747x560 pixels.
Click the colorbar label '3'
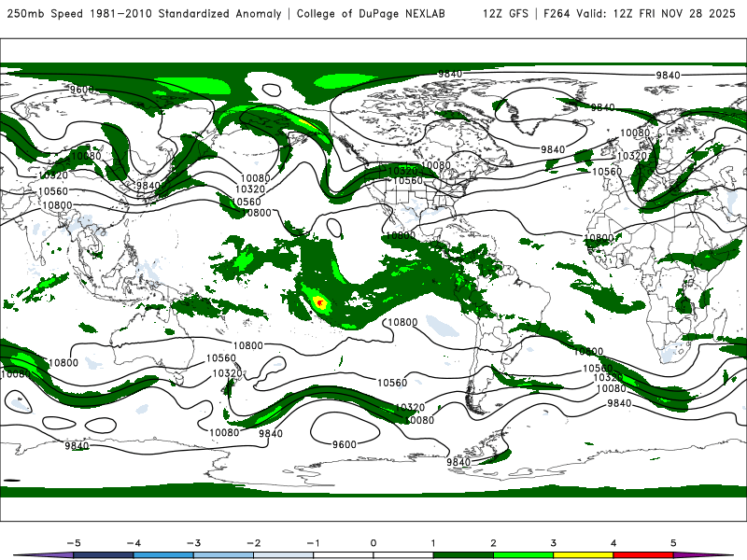(553, 543)
